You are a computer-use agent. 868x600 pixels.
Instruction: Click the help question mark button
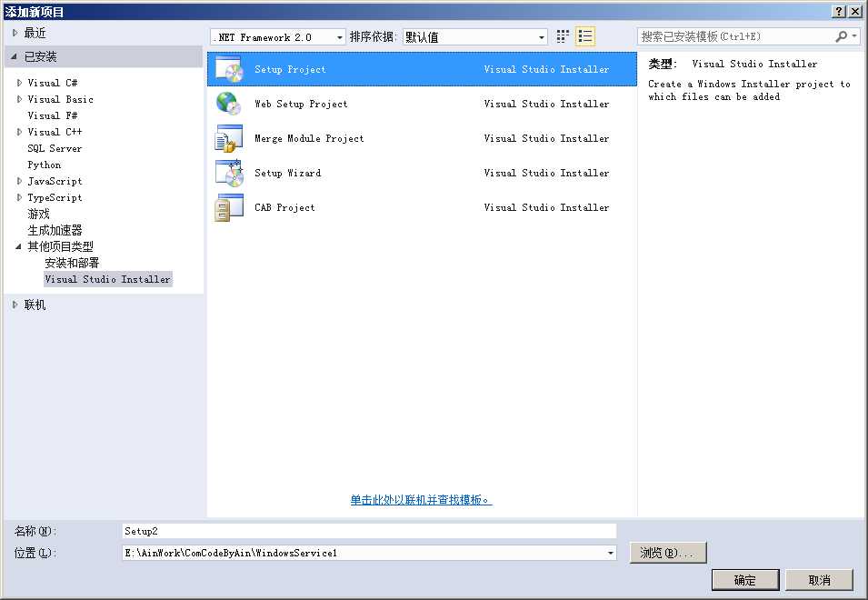pyautogui.click(x=839, y=11)
